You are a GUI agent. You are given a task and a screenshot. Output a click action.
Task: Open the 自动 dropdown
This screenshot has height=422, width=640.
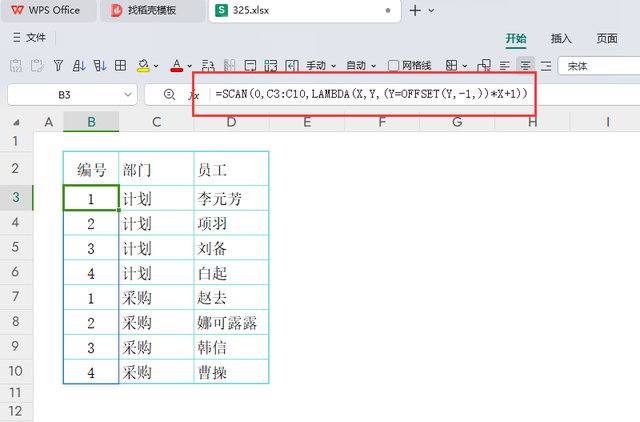361,65
